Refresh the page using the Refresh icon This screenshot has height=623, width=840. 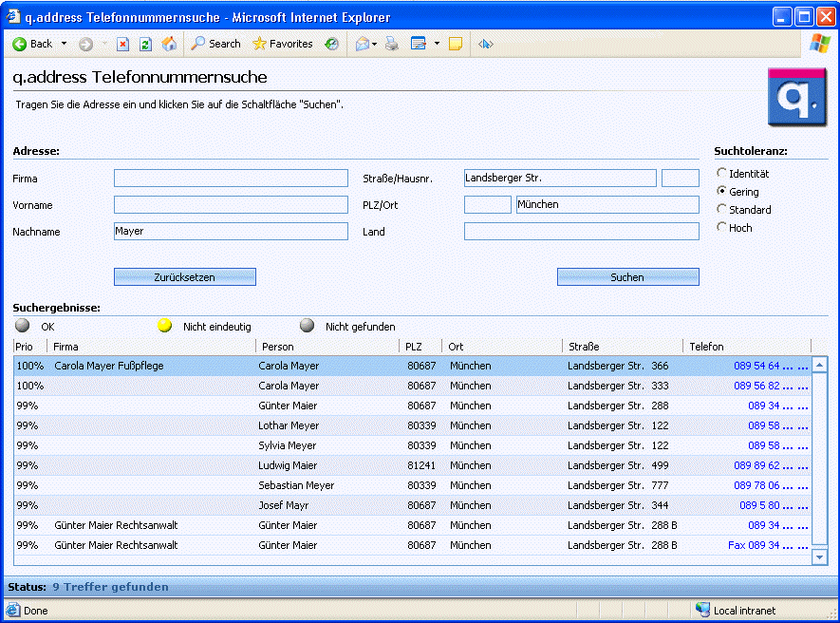coord(145,44)
